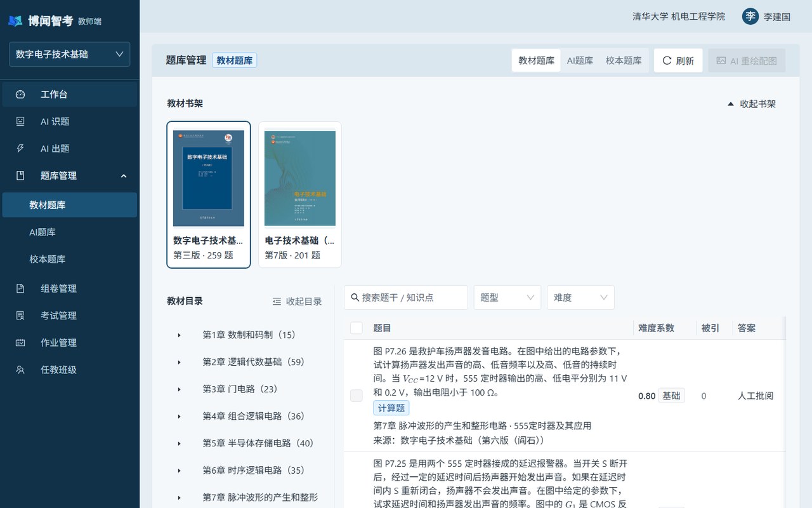Switch to the 教材题库 tab
The width and height of the screenshot is (812, 508).
[536, 60]
